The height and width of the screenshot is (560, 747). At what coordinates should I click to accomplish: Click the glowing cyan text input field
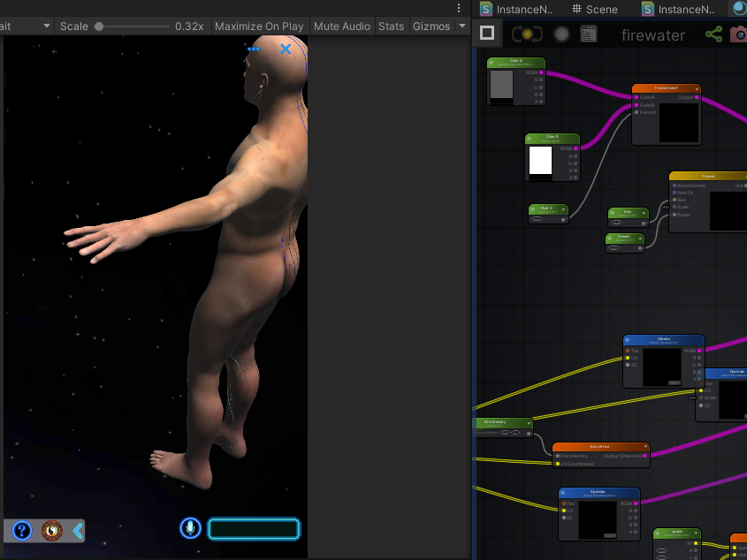point(254,529)
